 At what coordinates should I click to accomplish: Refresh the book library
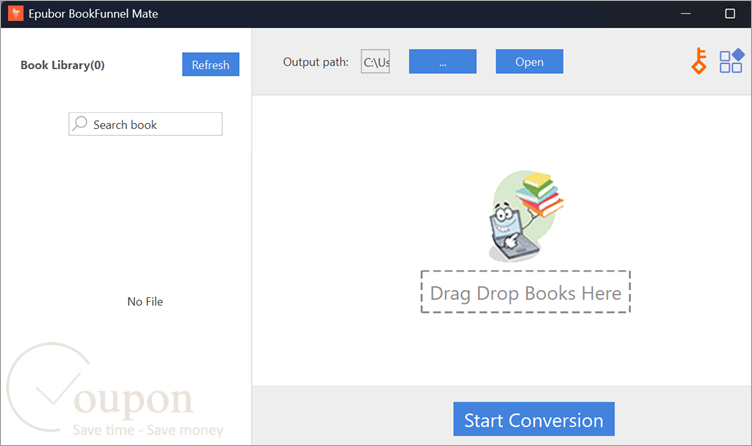[211, 64]
